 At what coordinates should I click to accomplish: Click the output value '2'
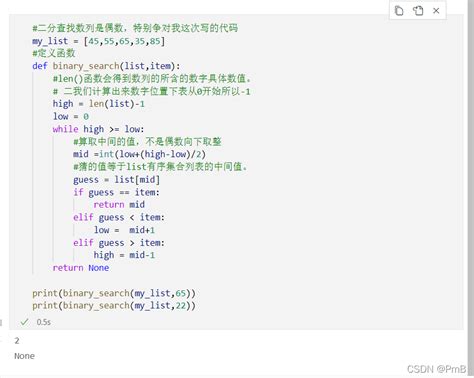pyautogui.click(x=17, y=341)
